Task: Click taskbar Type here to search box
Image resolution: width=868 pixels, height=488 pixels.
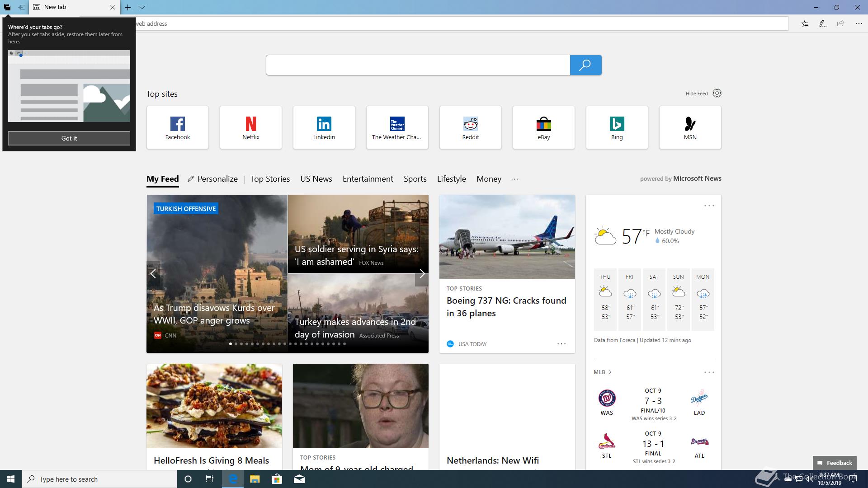Action: [x=99, y=479]
